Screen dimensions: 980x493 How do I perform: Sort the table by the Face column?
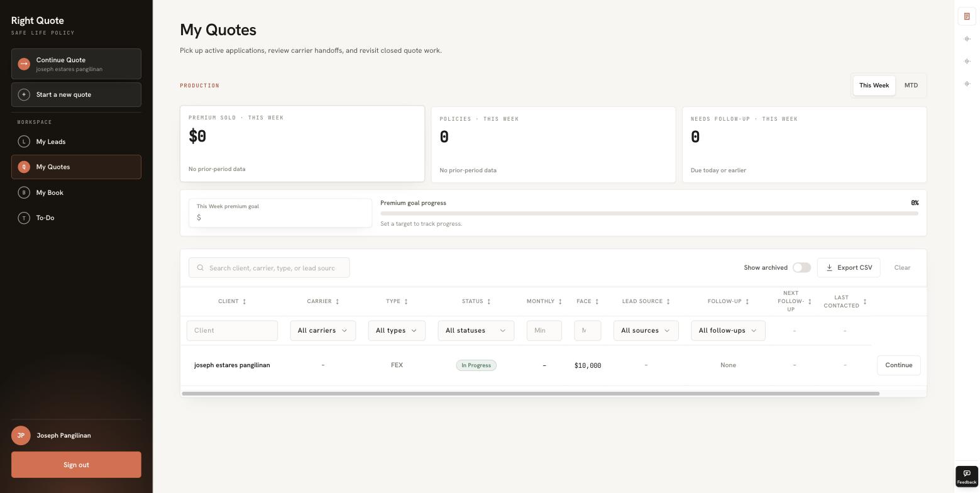tap(588, 301)
